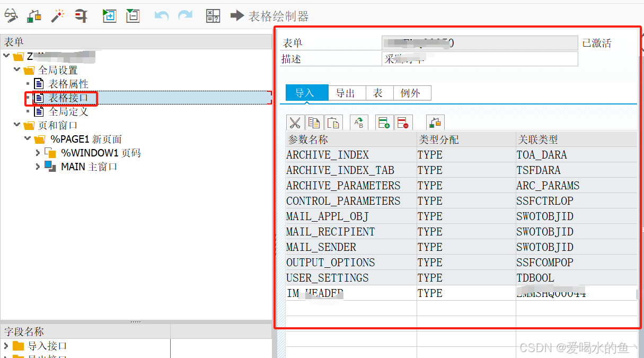Click the TOA_DARA type cell

576,155
